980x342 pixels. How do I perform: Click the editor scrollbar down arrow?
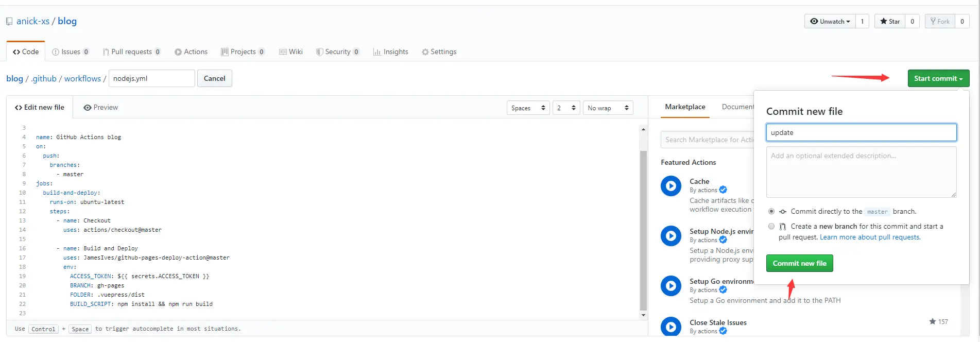(643, 315)
